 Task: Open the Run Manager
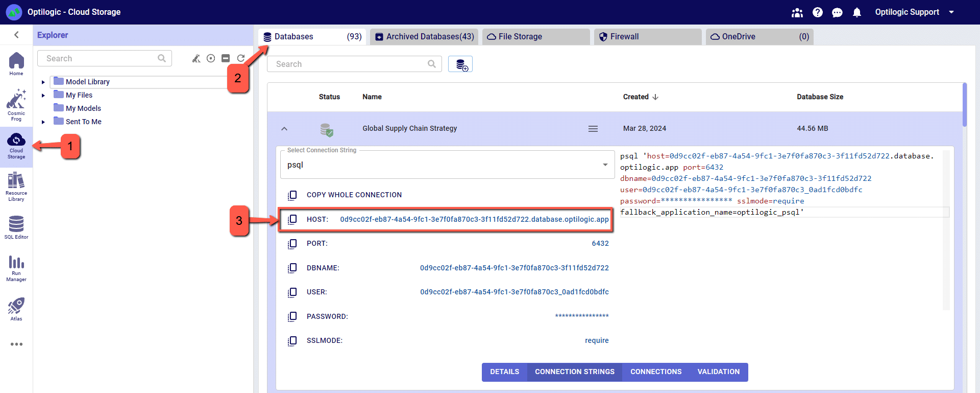(16, 269)
